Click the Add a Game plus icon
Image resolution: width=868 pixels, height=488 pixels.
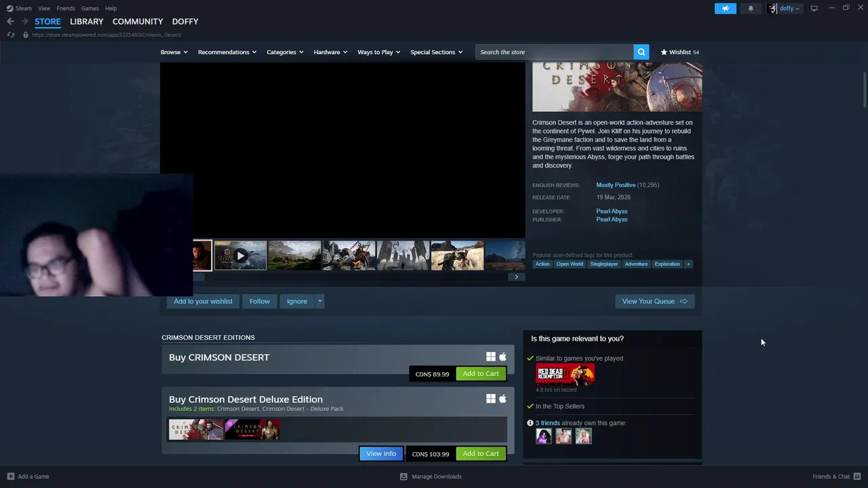point(10,476)
